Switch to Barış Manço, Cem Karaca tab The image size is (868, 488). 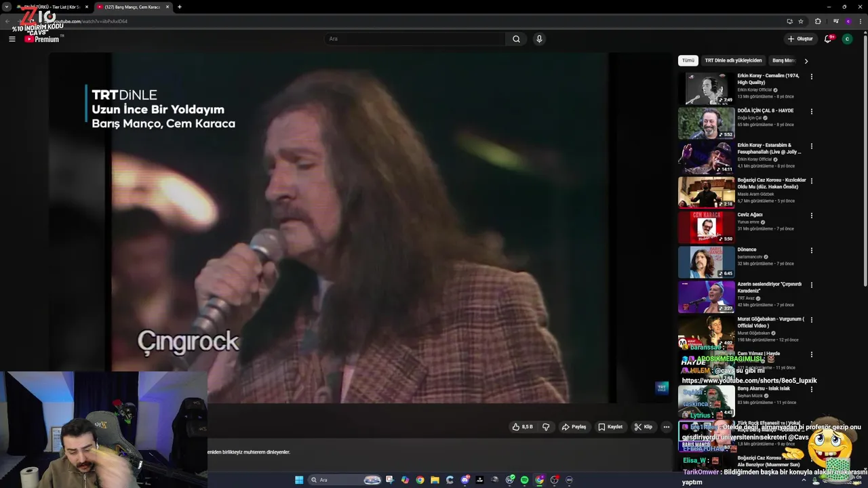point(132,7)
